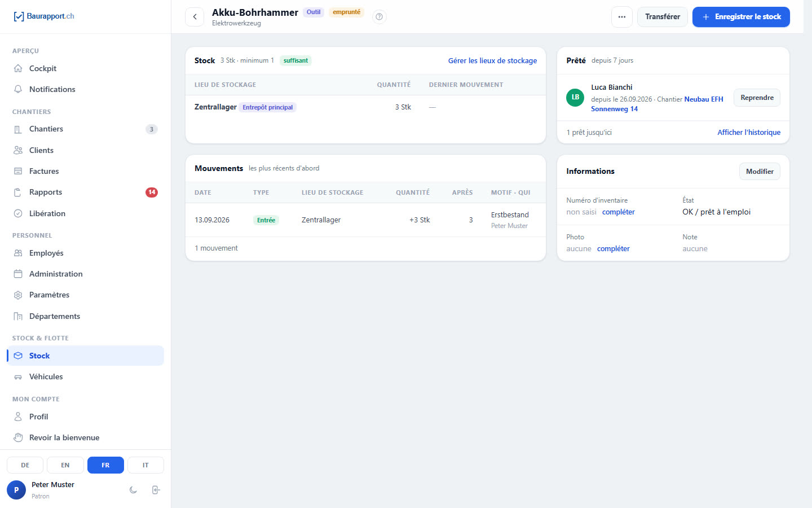Click Reprendre for Luca Bianchi loan

click(x=757, y=98)
